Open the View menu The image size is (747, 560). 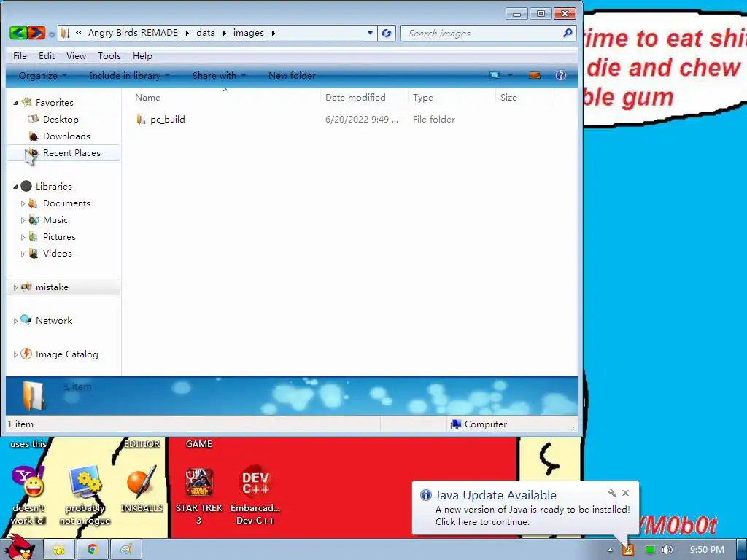click(x=76, y=55)
